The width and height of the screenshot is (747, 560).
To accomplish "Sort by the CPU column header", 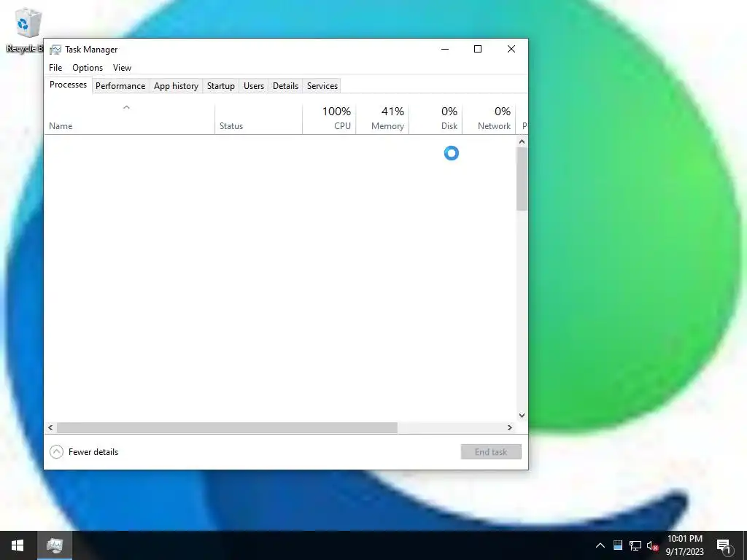I will coord(329,119).
